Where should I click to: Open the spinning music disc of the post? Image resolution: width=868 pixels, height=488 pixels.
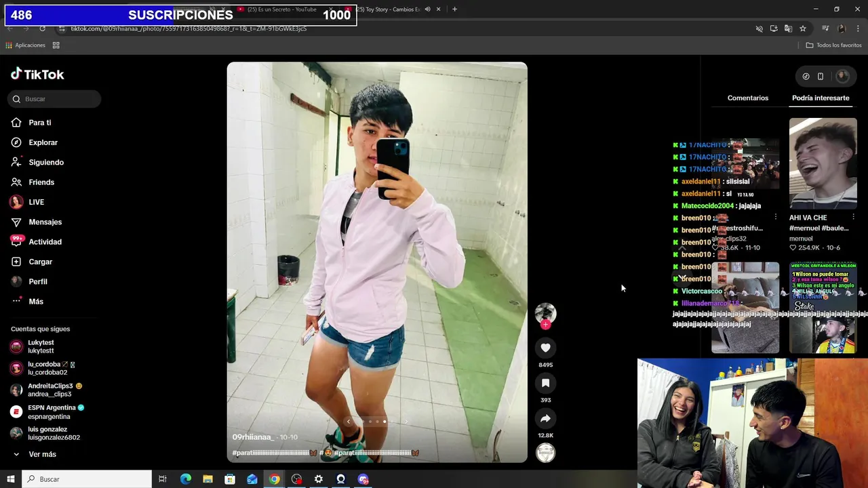[x=545, y=453]
